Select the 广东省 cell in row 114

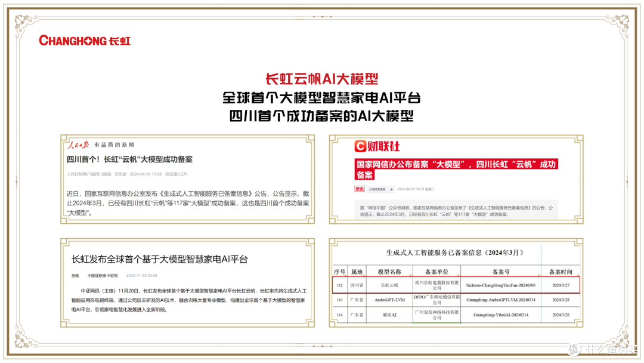[x=357, y=315]
